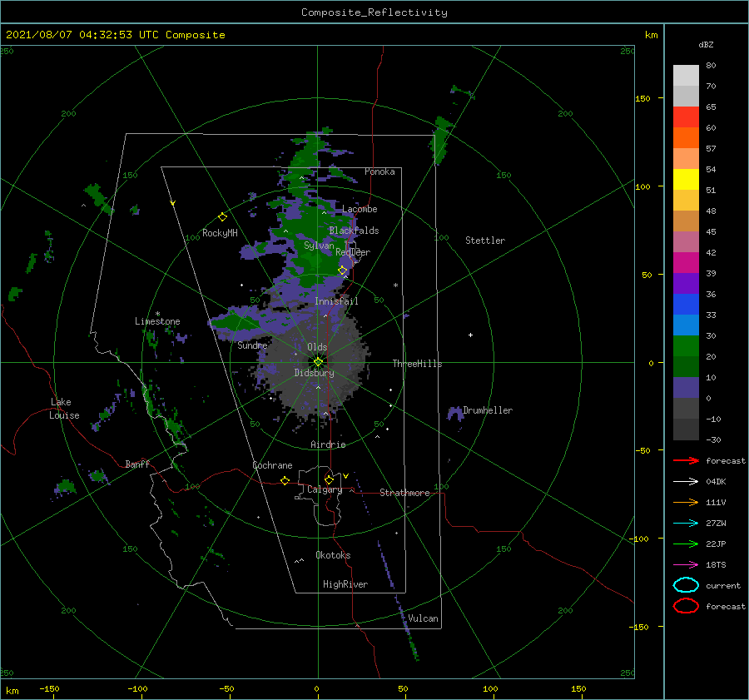749x700 pixels.
Task: Click the Airdrie town label
Action: click(x=328, y=444)
